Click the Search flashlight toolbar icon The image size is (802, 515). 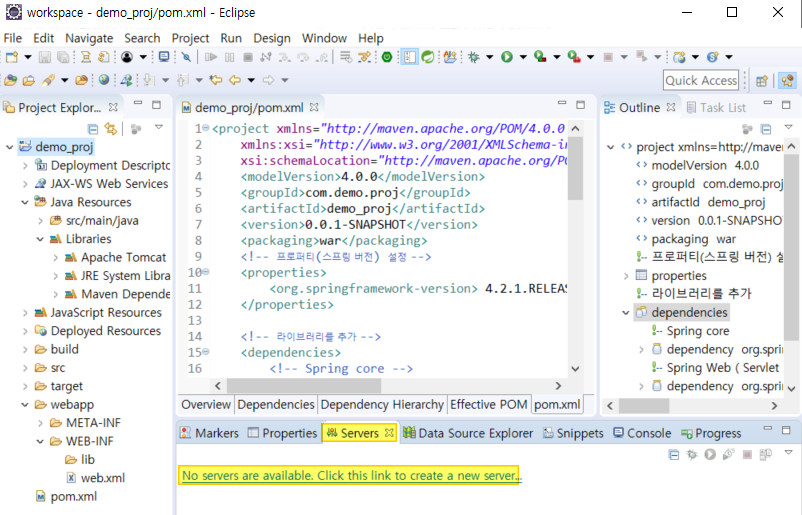(49, 80)
